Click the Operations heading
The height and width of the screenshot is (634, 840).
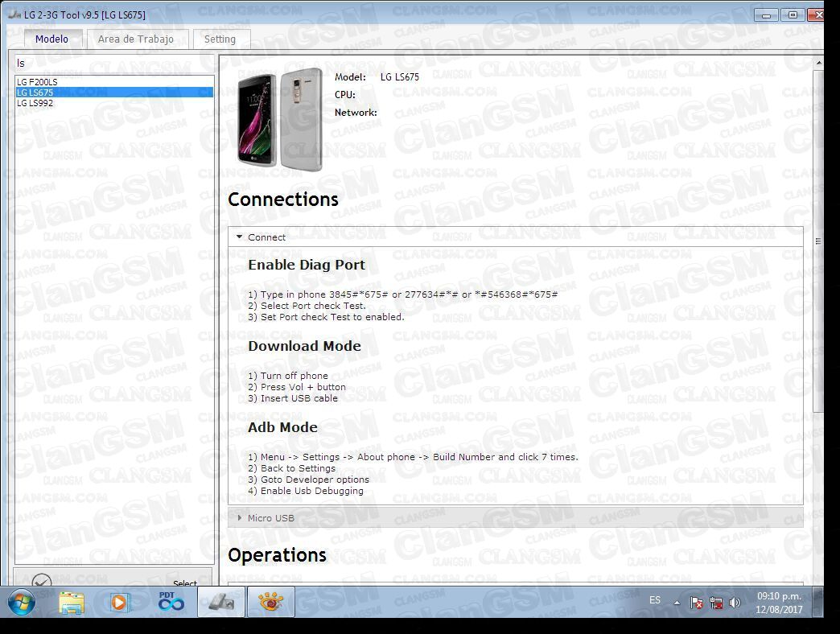point(277,555)
